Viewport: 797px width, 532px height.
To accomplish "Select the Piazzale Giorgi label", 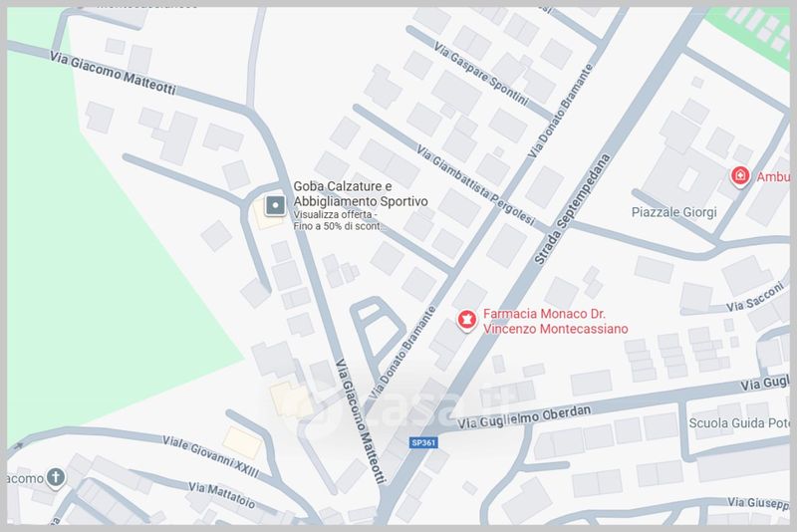I will [x=674, y=212].
